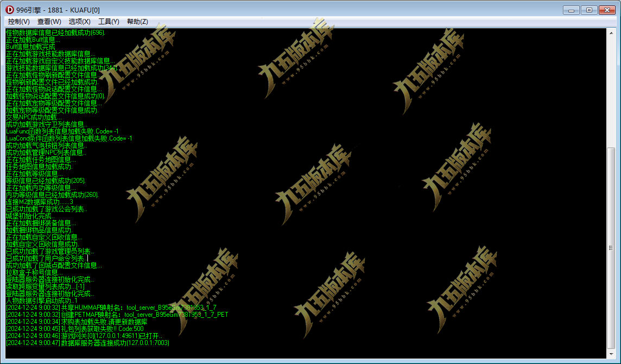This screenshot has width=621, height=364.
Task: Click log line '读取跨服变量列表成功...[-1]'
Action: 45,286
